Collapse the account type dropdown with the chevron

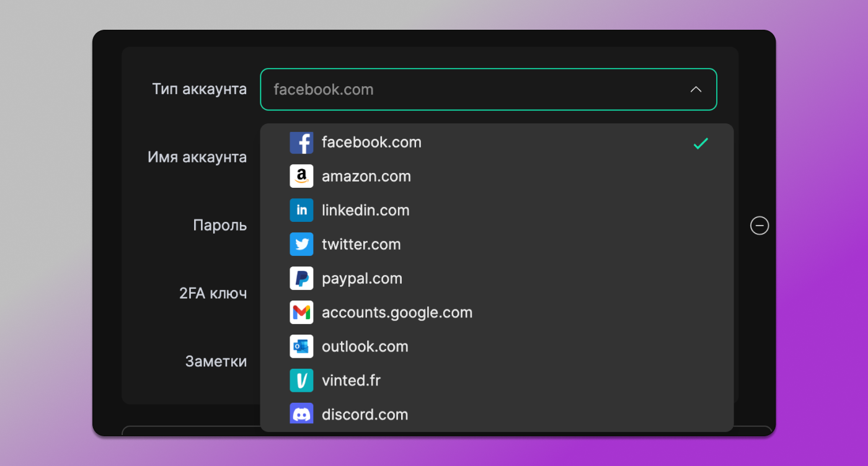[696, 89]
